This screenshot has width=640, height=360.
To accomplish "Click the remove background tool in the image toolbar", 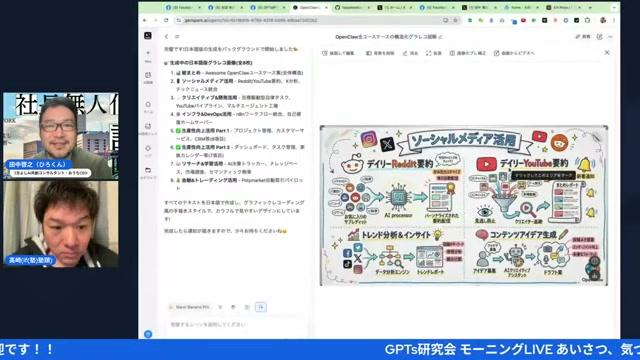I will tap(380, 53).
